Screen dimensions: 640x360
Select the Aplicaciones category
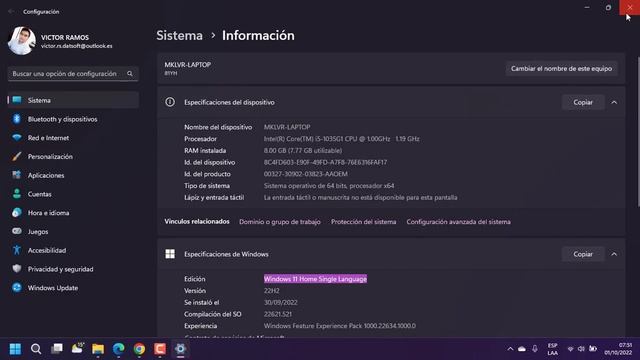(73, 175)
